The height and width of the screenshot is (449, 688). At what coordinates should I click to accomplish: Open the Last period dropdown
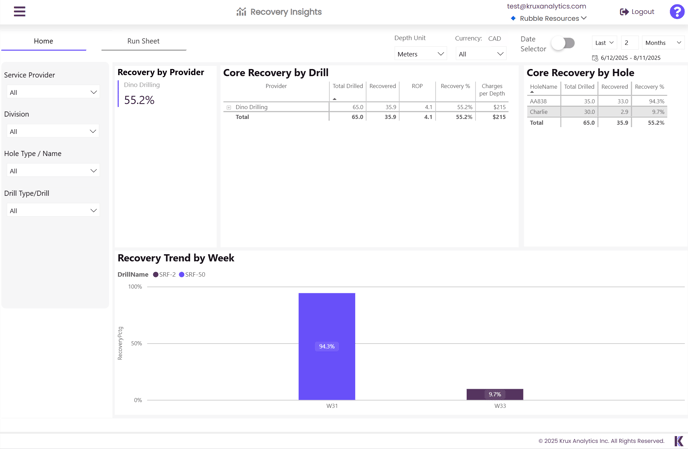[604, 43]
